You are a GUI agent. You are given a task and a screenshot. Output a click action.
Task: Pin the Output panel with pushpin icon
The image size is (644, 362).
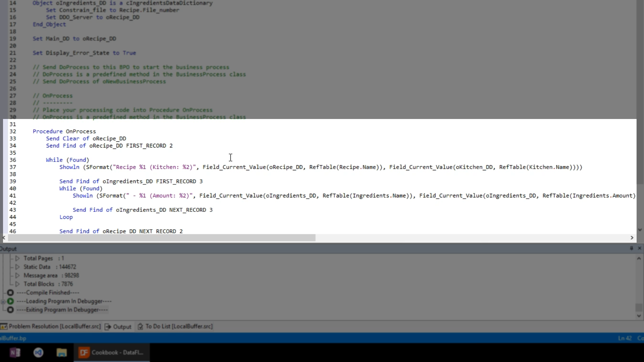pos(631,248)
